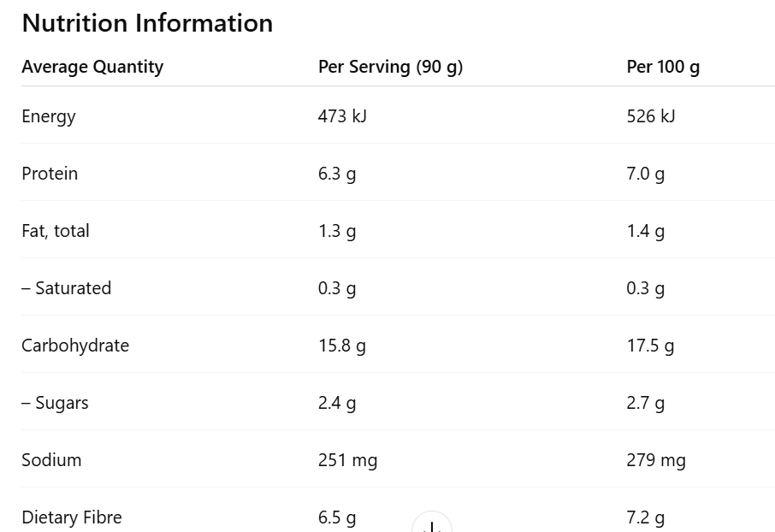Click the Nutrition Information heading
Viewport: 775px width, 532px height.
(147, 23)
